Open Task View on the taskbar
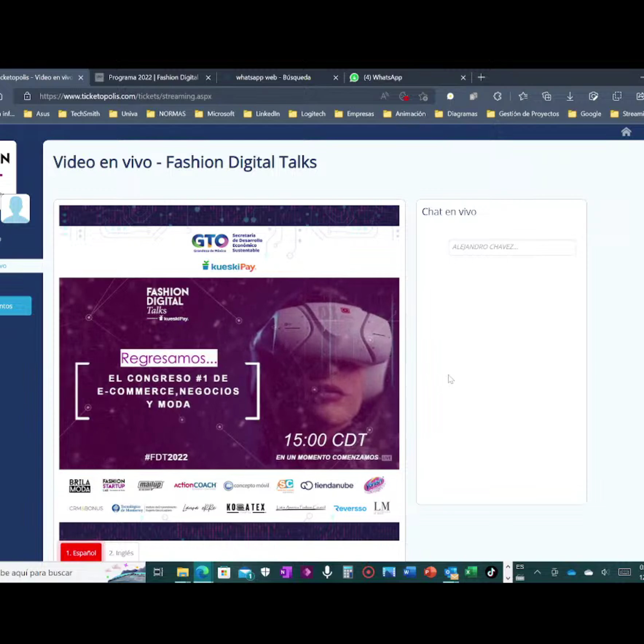 [158, 572]
